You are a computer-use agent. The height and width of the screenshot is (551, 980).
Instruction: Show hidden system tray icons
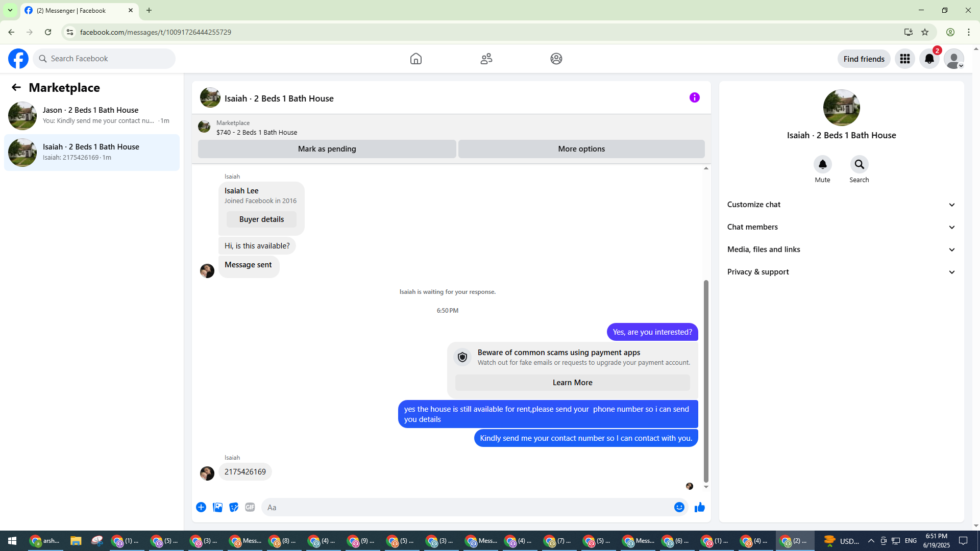[871, 541]
